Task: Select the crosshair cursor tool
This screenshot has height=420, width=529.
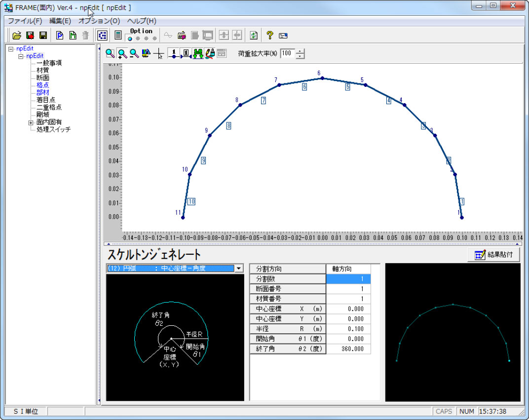Action: (158, 53)
